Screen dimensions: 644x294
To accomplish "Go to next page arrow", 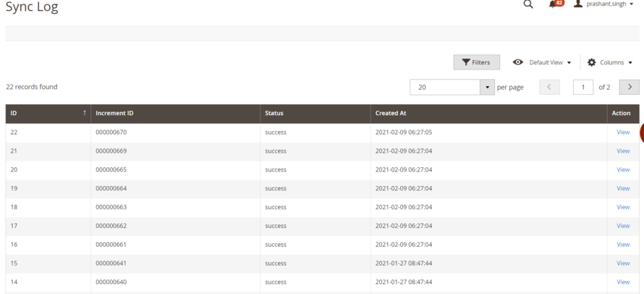I will point(630,87).
